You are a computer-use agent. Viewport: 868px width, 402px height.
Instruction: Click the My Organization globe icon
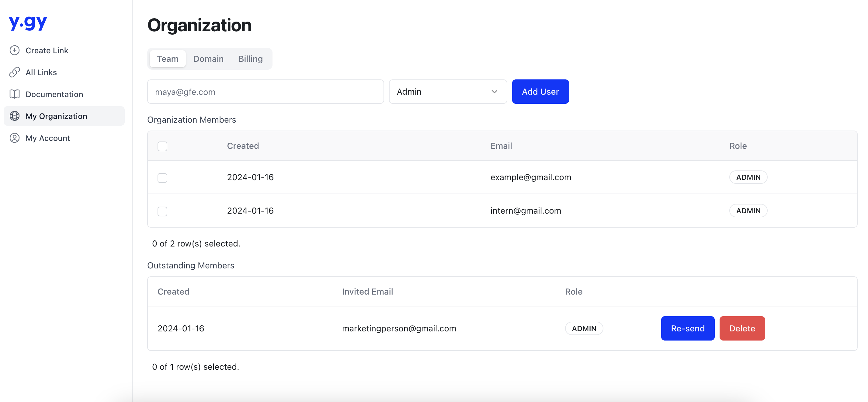15,116
